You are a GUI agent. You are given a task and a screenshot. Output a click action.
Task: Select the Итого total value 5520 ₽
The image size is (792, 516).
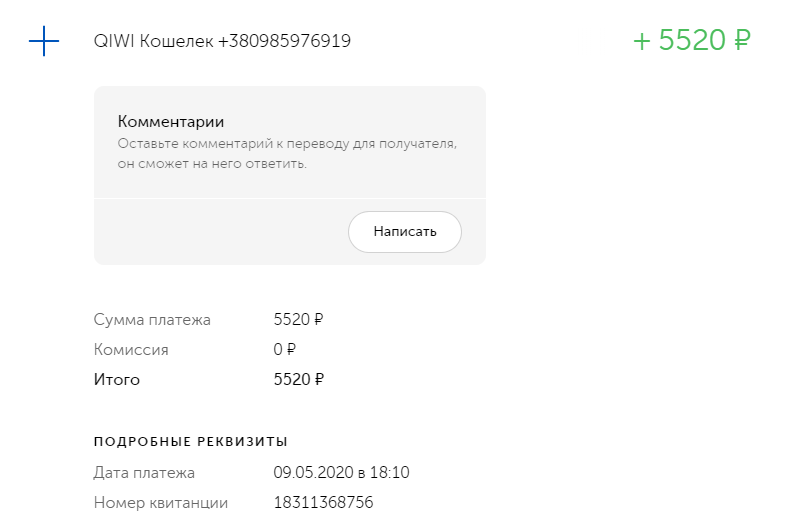pyautogui.click(x=298, y=380)
